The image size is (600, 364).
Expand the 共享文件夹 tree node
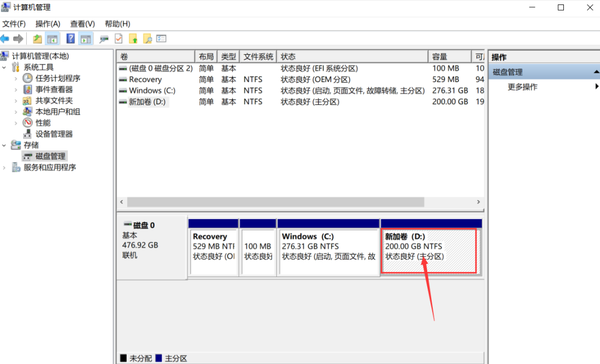point(16,101)
